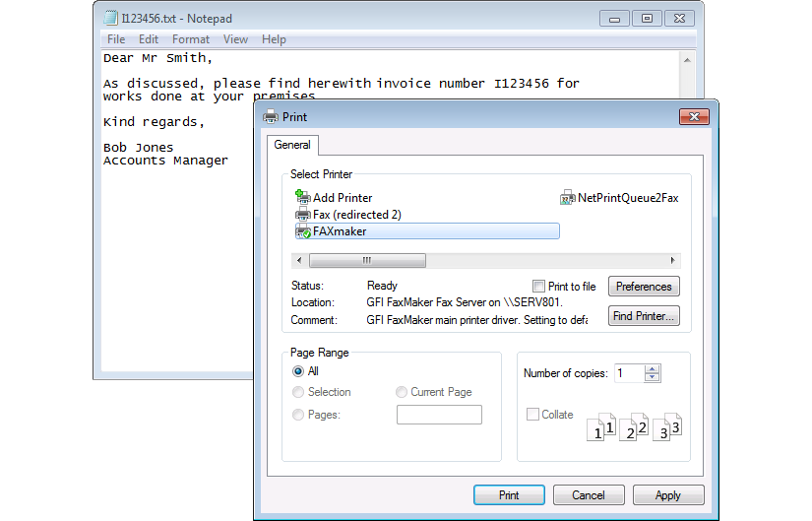
Task: Click the printer list scroll right arrow
Action: (672, 260)
